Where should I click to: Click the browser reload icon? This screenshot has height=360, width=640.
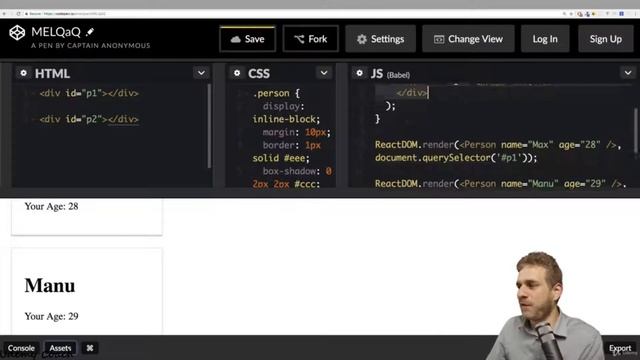pos(18,13)
